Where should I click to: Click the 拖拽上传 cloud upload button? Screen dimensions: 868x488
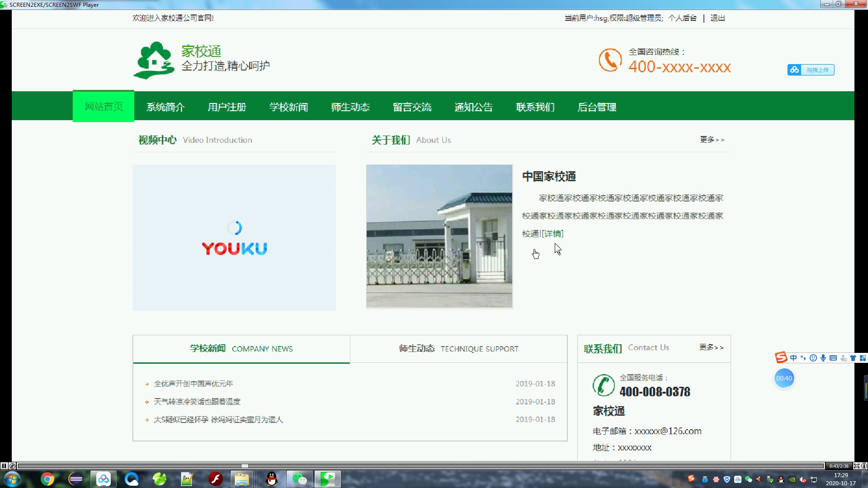tap(811, 70)
